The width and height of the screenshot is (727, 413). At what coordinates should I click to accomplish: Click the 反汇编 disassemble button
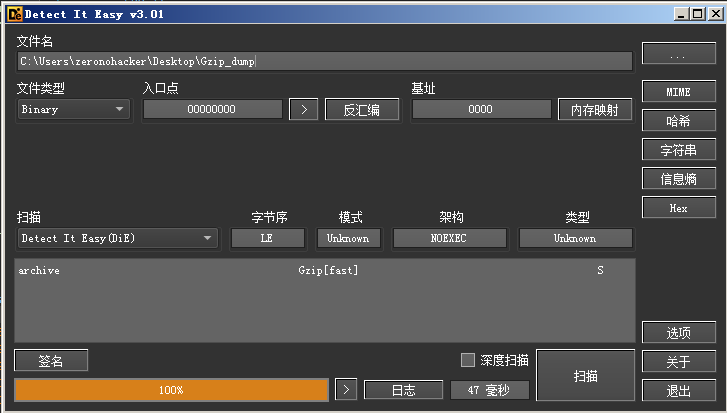pos(362,109)
